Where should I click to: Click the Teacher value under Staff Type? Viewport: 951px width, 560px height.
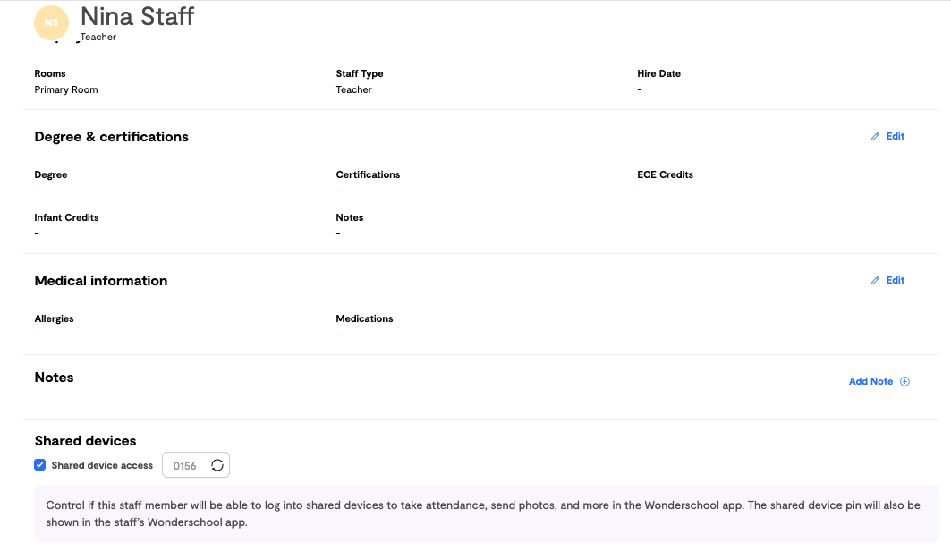[x=353, y=89]
